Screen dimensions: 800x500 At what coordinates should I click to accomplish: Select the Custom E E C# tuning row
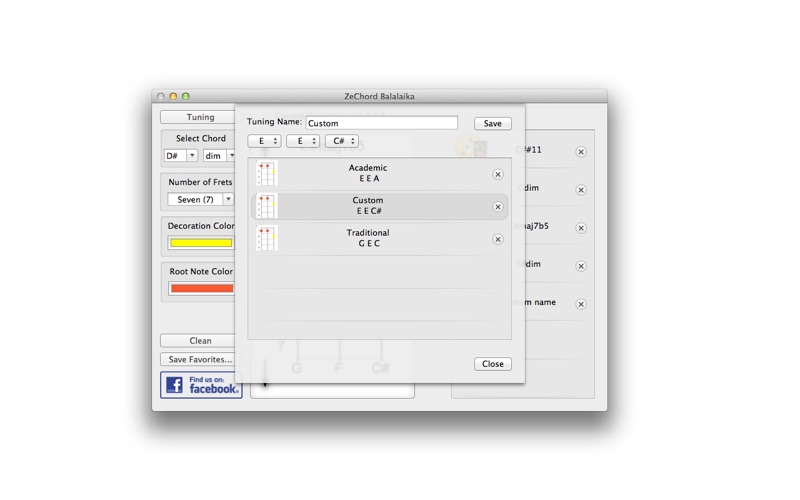click(380, 206)
